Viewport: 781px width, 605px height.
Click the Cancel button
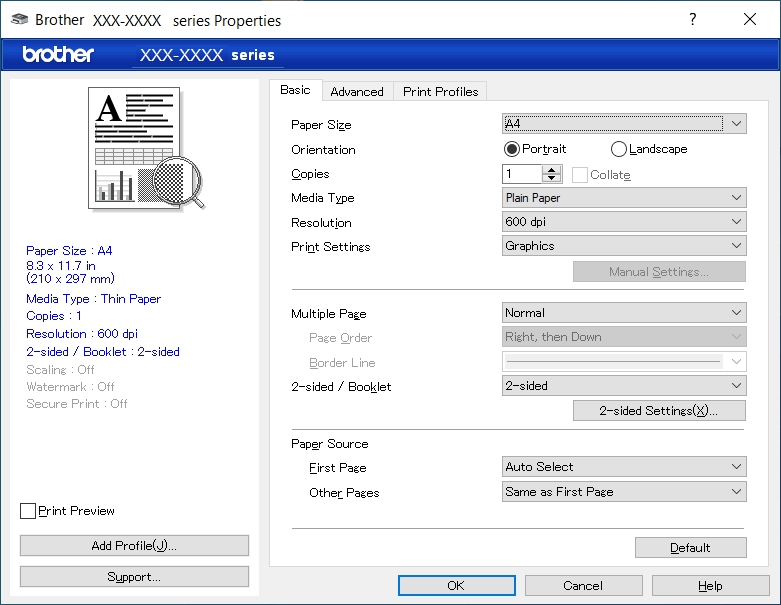click(x=583, y=586)
